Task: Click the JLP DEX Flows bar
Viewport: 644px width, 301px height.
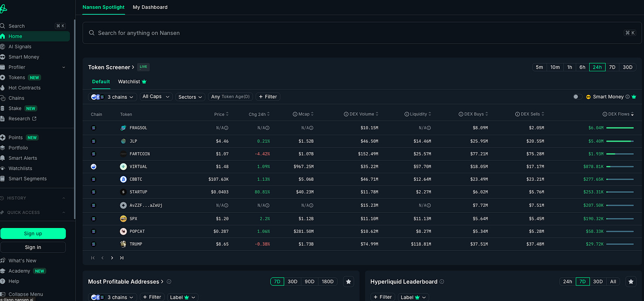Action: 620,141
